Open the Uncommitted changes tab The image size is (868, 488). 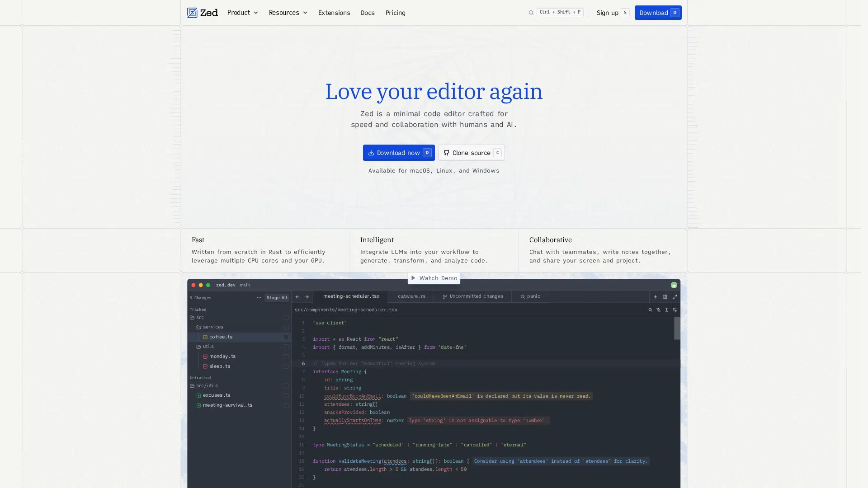point(472,296)
